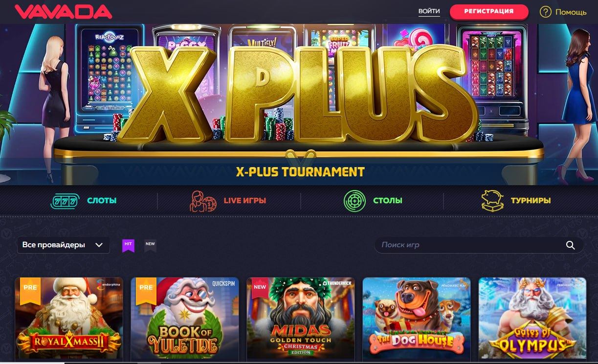Switch to the ТУРНИРЫ tab
Image resolution: width=598 pixels, height=364 pixels.
(x=531, y=200)
